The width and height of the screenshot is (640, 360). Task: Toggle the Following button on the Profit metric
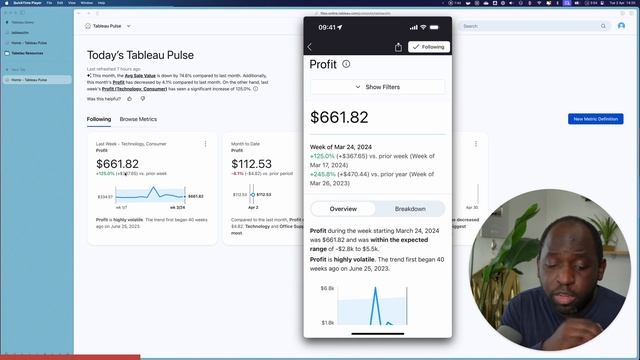coord(429,47)
